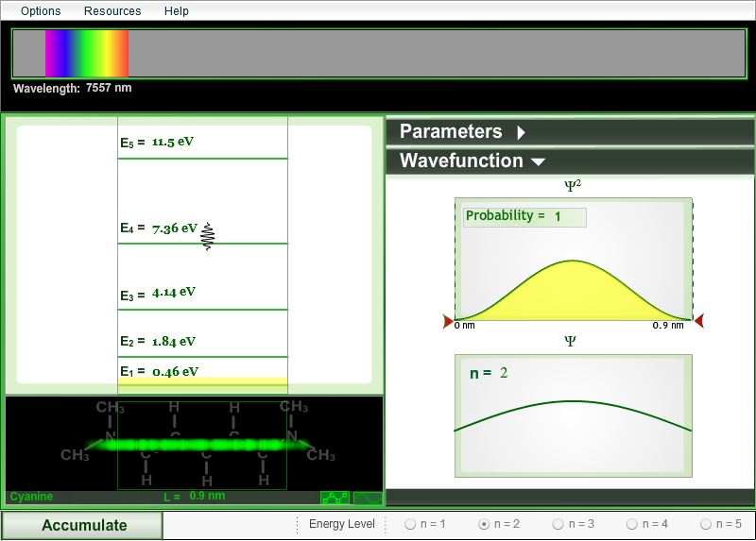Click the visible color spectrum band
The image size is (756, 541).
tap(86, 54)
